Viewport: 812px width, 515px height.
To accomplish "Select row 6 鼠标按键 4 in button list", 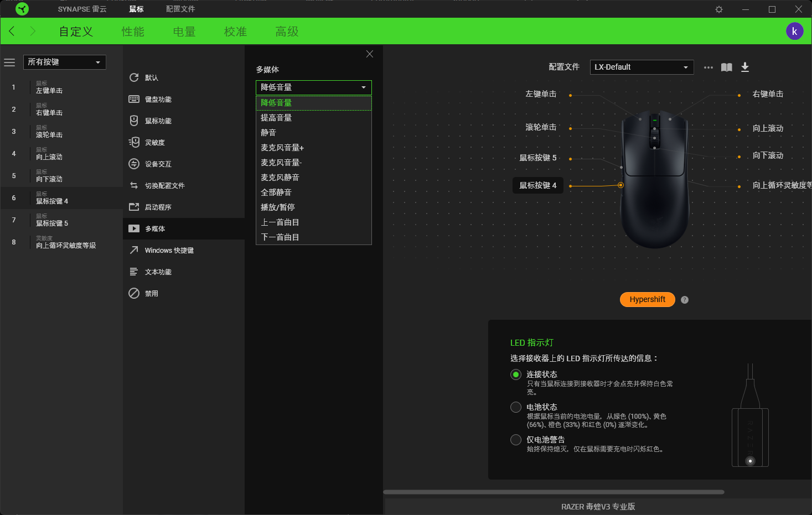I will 61,198.
